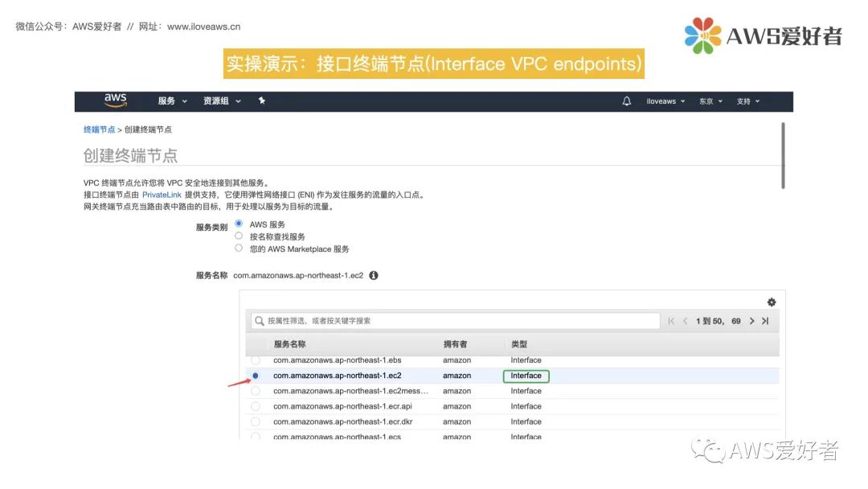Go to next page of results
Screen dimensions: 868x489
coord(751,321)
